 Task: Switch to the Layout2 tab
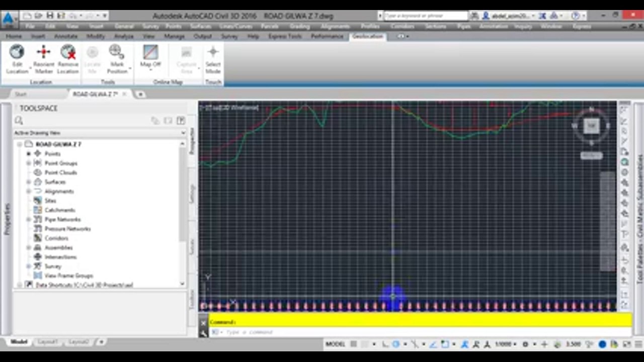[x=78, y=342]
